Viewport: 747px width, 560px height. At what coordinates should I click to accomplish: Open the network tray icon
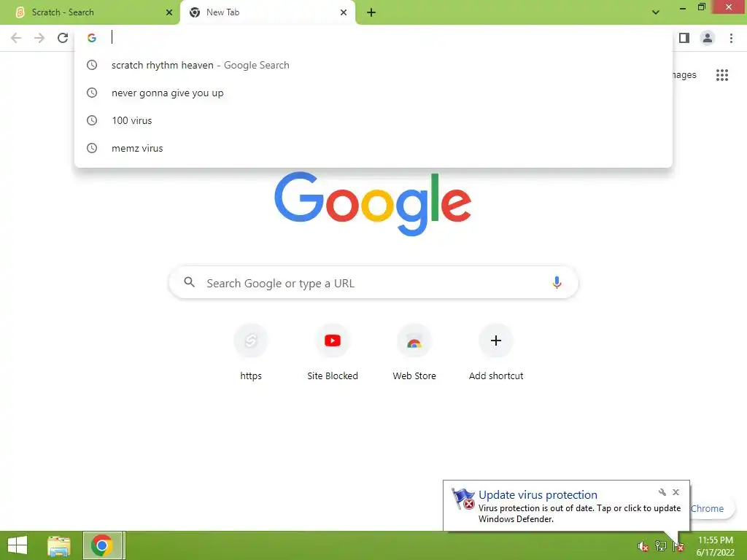pyautogui.click(x=660, y=546)
